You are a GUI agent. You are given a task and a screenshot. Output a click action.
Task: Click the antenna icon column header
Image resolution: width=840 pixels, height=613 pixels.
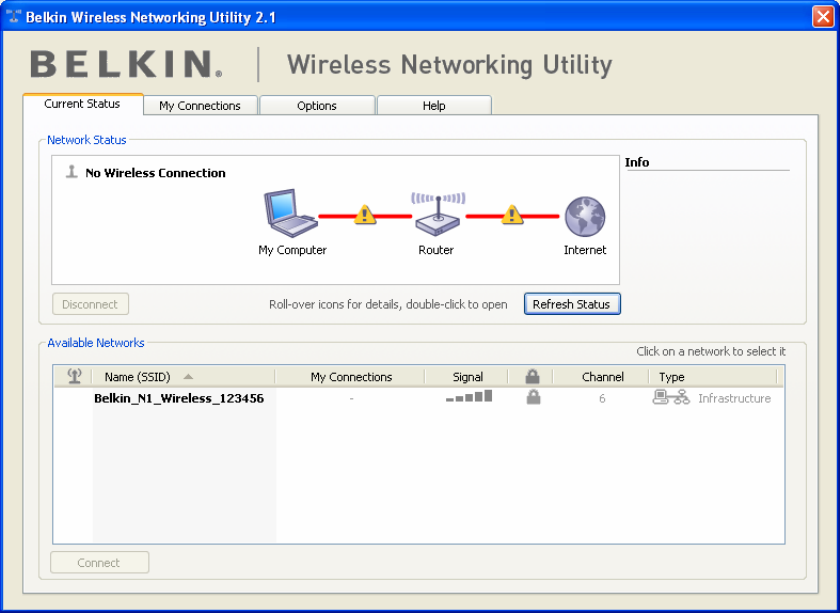(74, 376)
